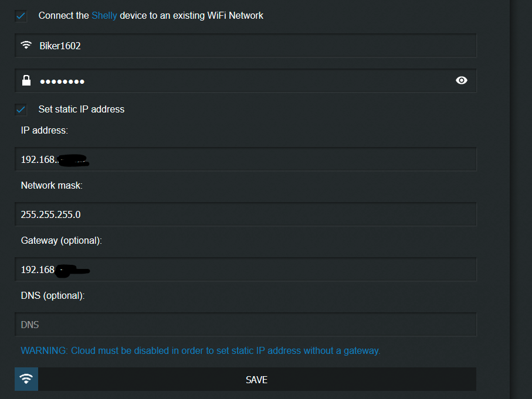Click the Network mask field 255.255.255.0
This screenshot has height=399, width=532.
click(x=246, y=214)
